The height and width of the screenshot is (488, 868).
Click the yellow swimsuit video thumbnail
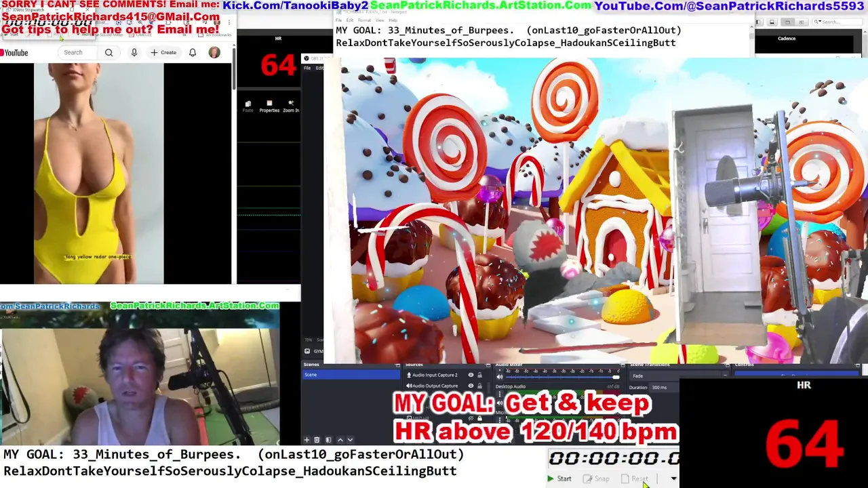click(x=98, y=174)
